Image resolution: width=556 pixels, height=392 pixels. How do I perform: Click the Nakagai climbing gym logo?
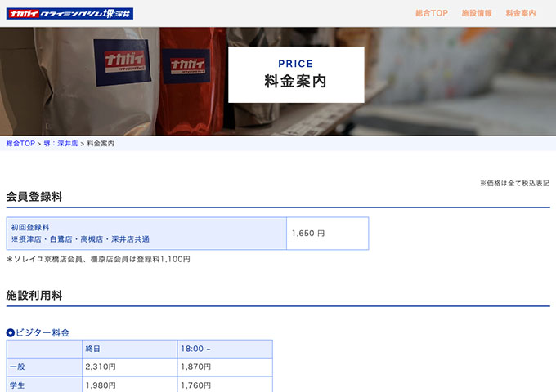pyautogui.click(x=71, y=13)
